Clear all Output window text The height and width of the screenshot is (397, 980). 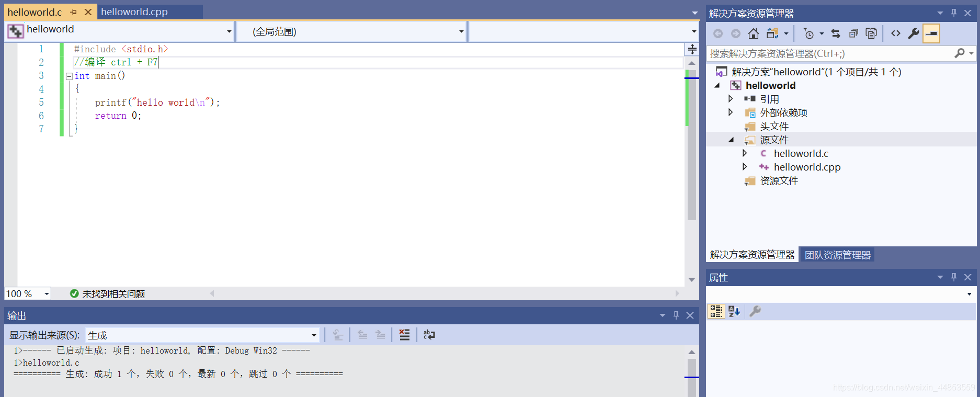pyautogui.click(x=404, y=335)
